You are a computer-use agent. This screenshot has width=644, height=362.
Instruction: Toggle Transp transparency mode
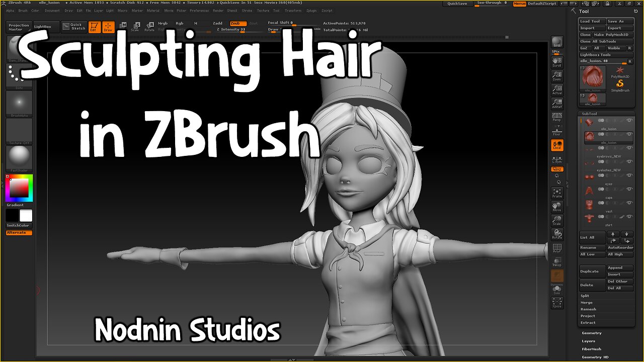pyautogui.click(x=557, y=261)
